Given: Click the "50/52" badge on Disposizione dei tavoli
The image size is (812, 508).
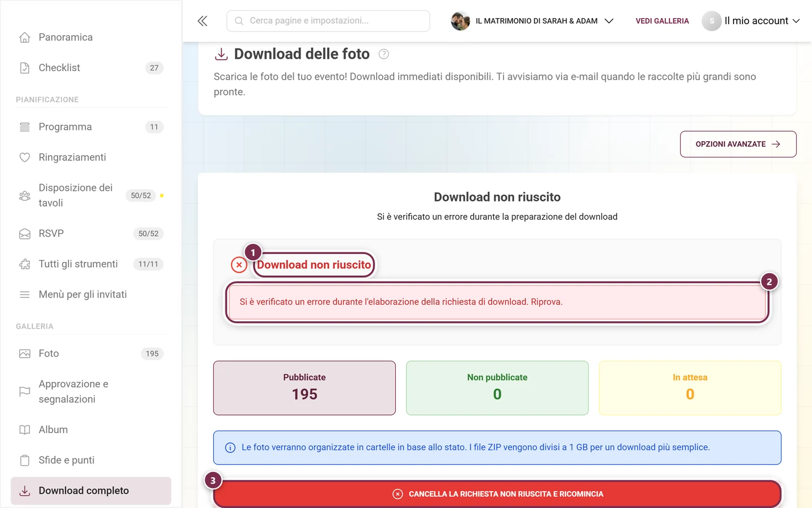Looking at the screenshot, I should click(141, 195).
